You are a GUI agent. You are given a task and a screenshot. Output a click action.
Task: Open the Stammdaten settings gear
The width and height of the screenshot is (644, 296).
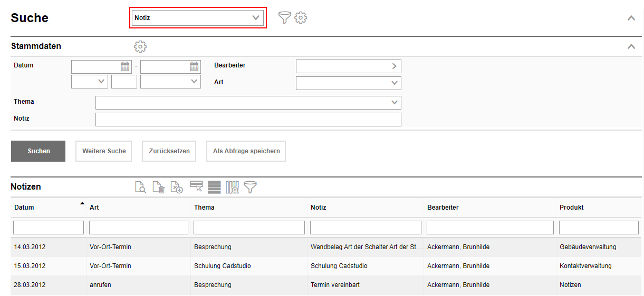point(140,46)
